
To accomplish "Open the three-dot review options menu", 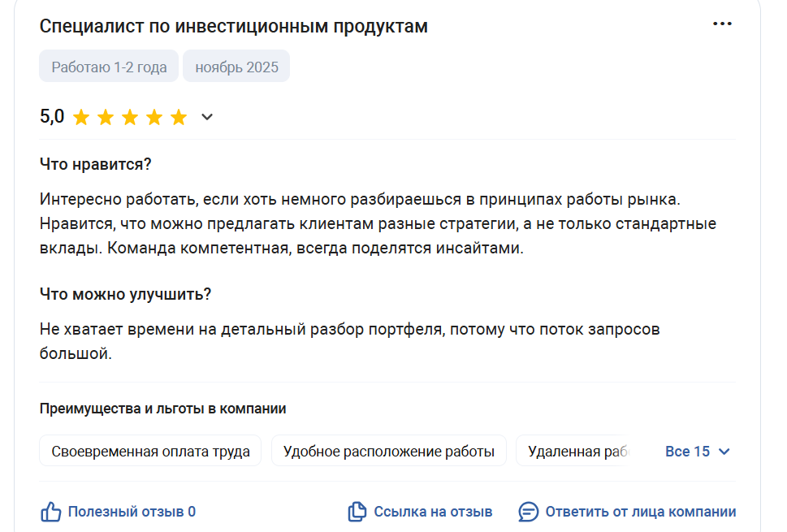I will (x=722, y=24).
